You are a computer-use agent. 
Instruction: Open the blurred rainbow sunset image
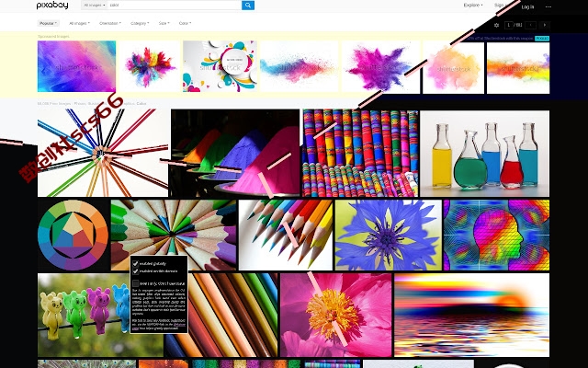pyautogui.click(x=471, y=315)
